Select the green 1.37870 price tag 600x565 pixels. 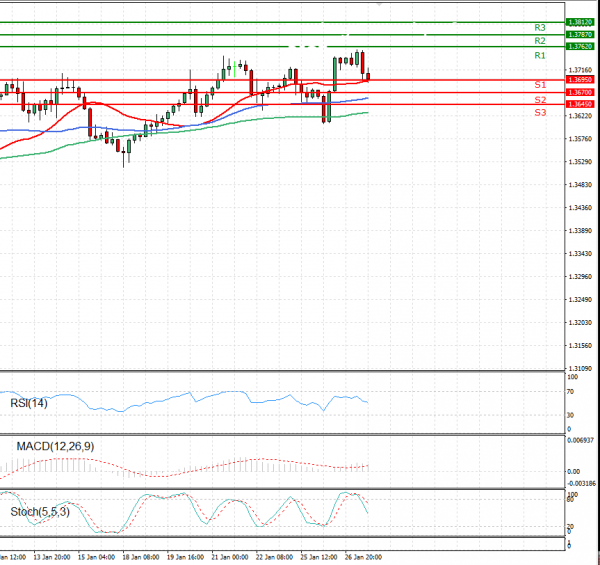click(580, 34)
